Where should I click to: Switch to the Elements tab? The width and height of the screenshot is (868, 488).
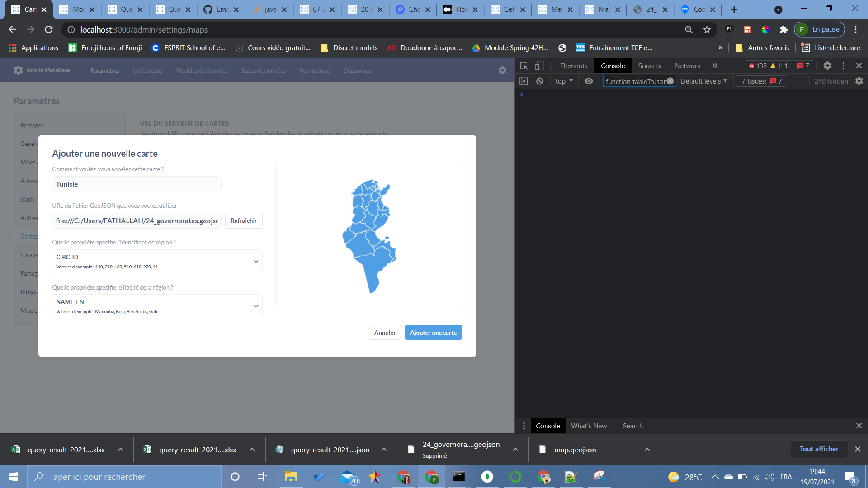pos(574,66)
